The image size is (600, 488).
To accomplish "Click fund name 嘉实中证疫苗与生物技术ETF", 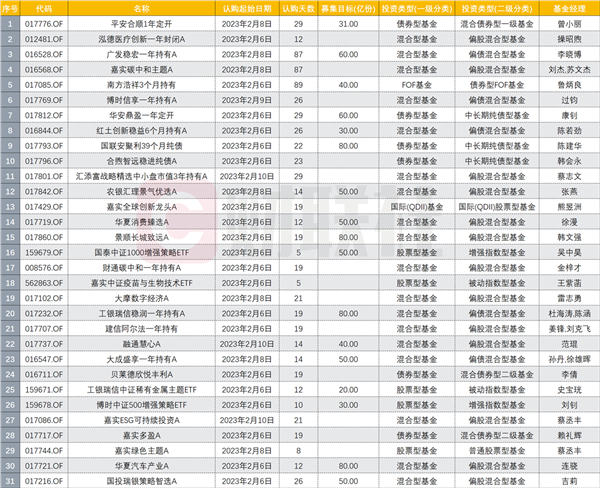I will (x=142, y=283).
